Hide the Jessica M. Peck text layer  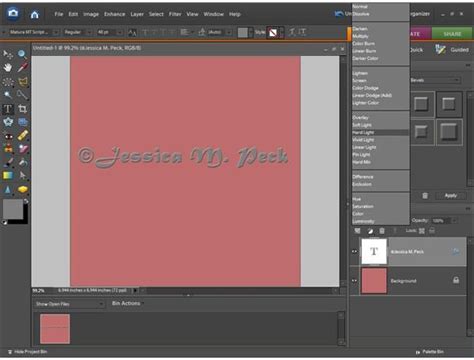point(354,252)
